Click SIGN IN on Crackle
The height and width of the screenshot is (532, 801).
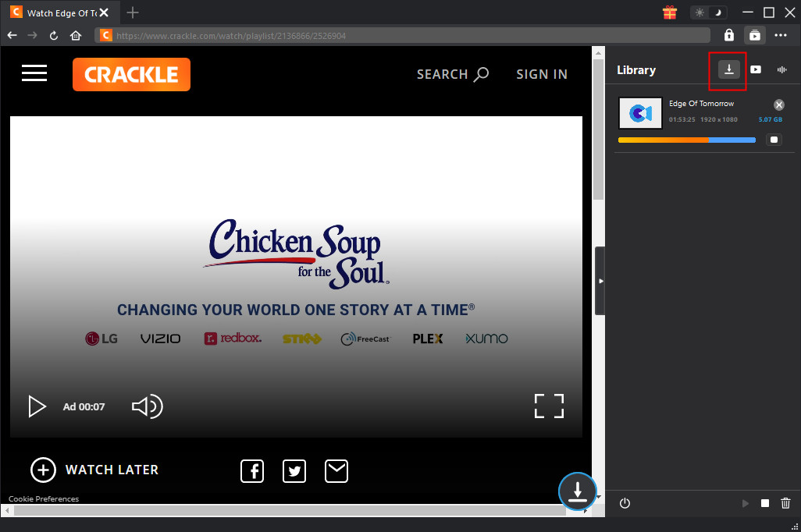click(542, 74)
